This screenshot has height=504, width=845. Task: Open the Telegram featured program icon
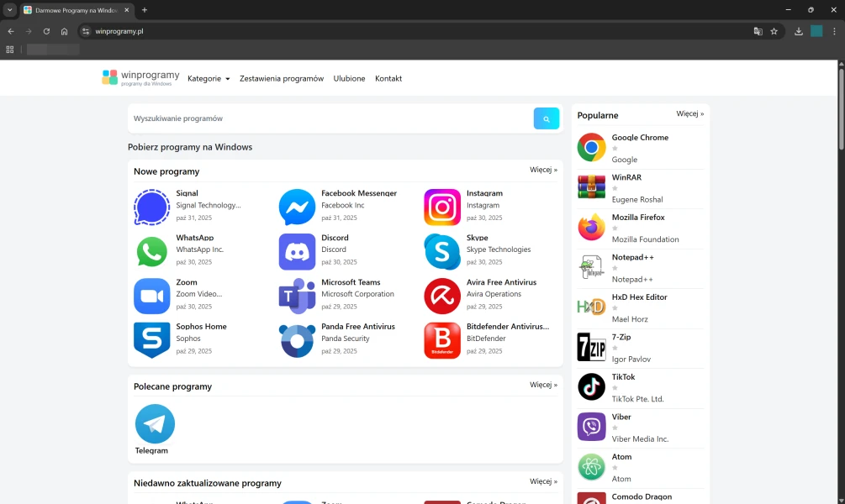pos(155,423)
